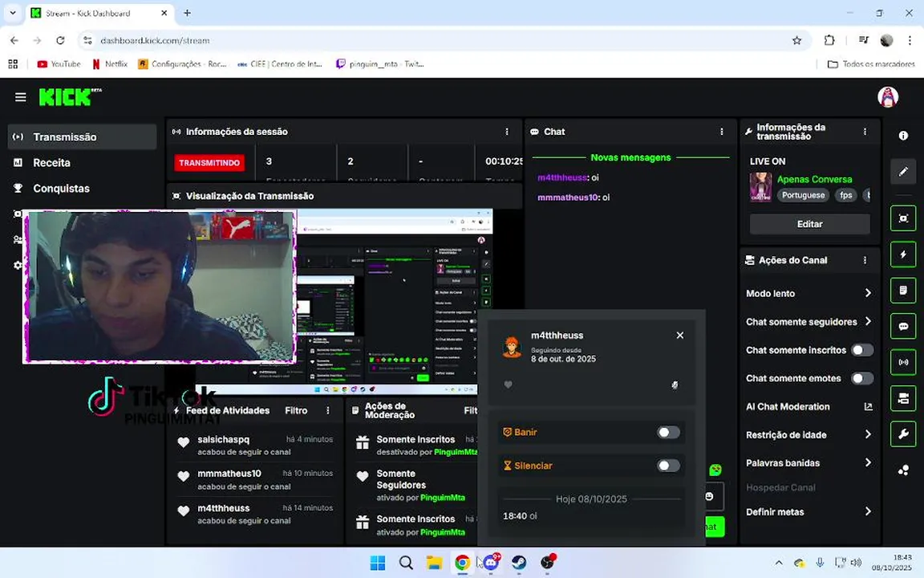Screen dimensions: 924x578
Task: Toggle Chat somente inscritos switch
Action: click(x=862, y=350)
